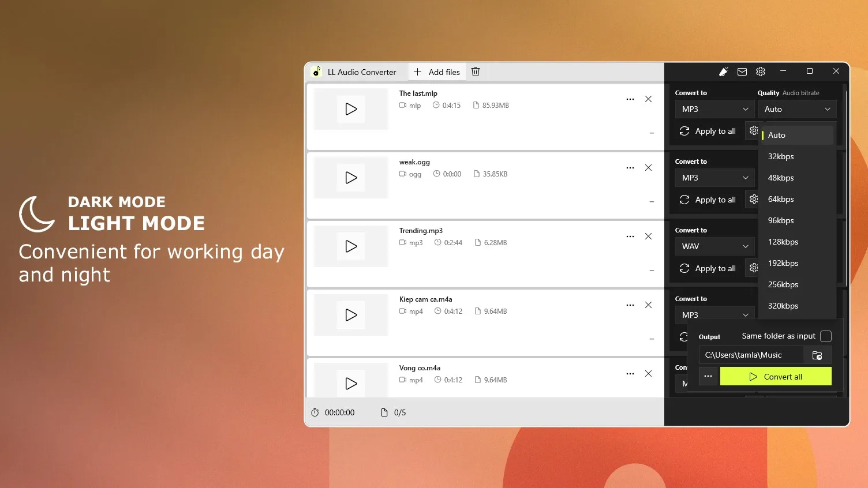Play Vong co.m4a preview
Screen dimensions: 868x488
351,384
